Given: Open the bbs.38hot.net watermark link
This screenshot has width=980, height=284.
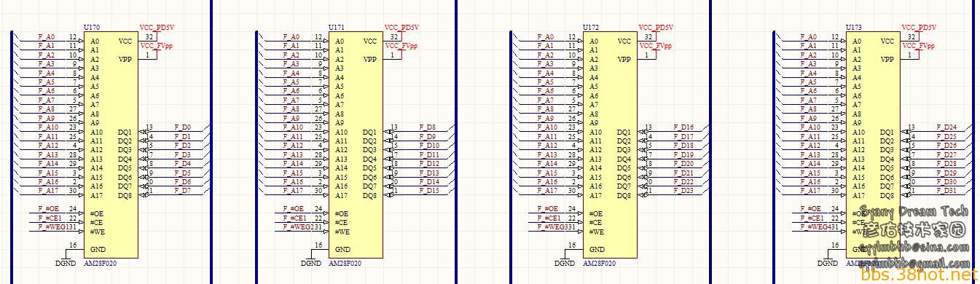Looking at the screenshot, I should (920, 275).
